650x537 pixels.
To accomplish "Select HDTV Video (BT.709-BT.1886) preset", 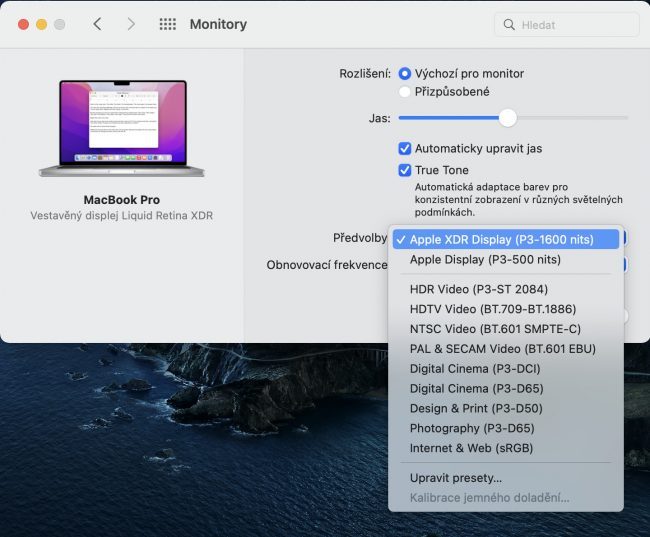I will (x=506, y=309).
